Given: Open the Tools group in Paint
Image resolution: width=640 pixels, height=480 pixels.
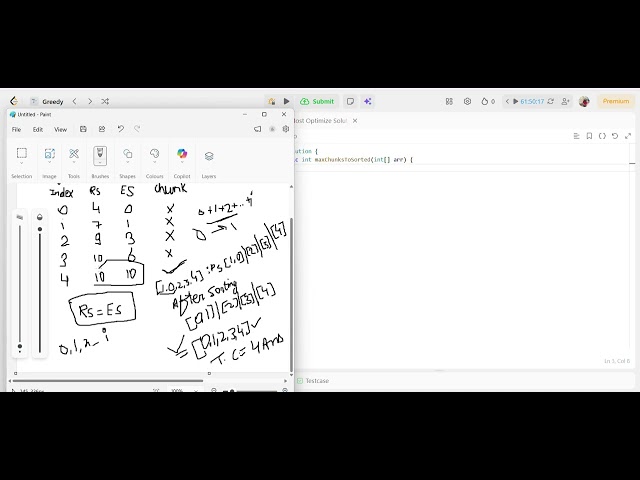Looking at the screenshot, I should tap(74, 153).
